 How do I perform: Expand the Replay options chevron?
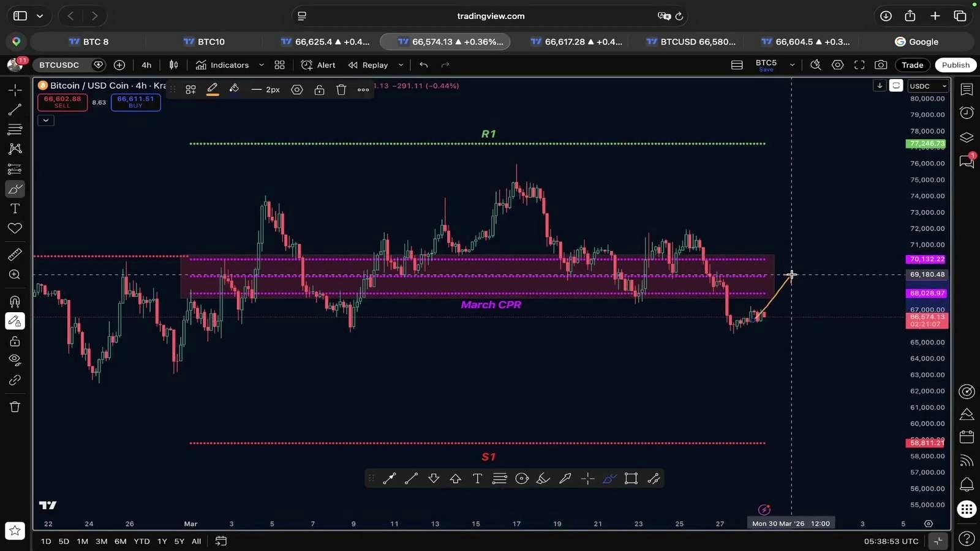pos(401,65)
